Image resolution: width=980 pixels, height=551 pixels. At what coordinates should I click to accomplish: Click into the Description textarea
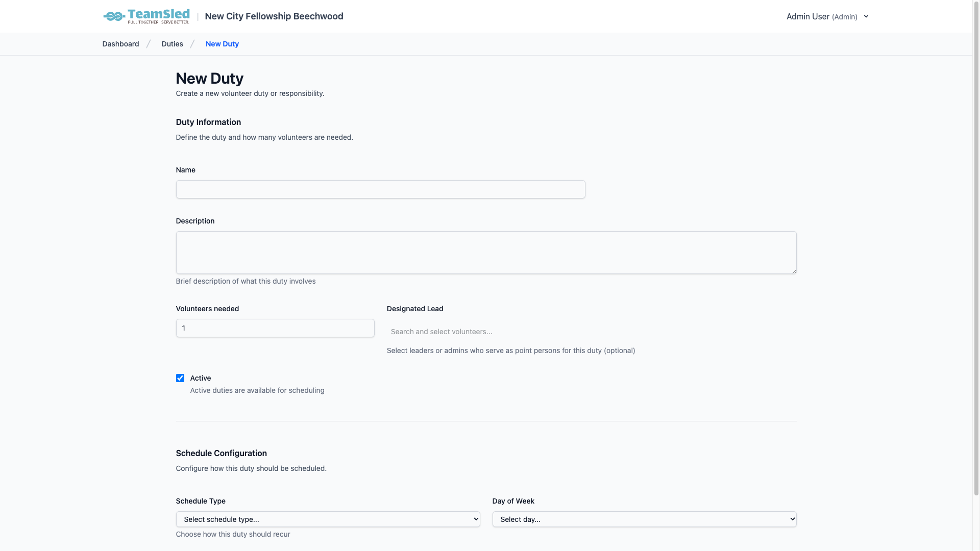[x=486, y=253]
